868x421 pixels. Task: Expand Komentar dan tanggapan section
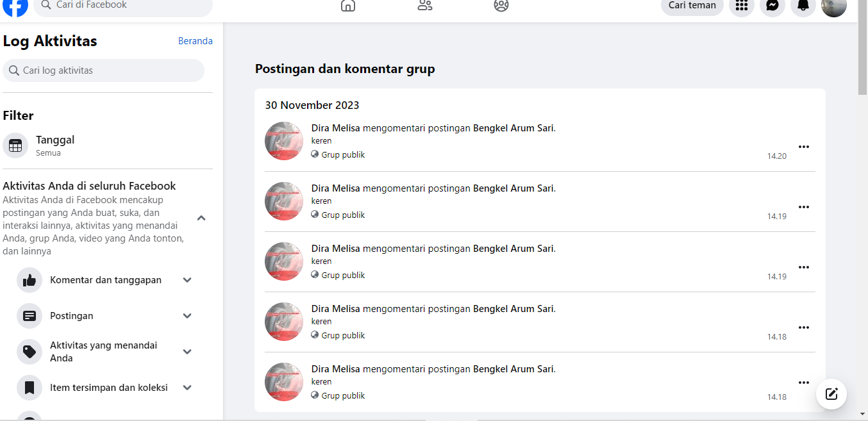coord(187,280)
